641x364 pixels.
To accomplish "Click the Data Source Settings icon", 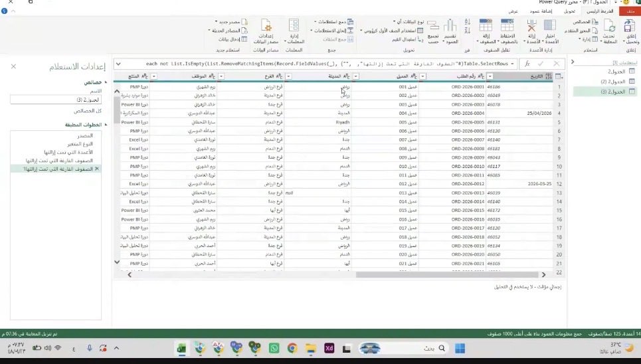I will (266, 25).
